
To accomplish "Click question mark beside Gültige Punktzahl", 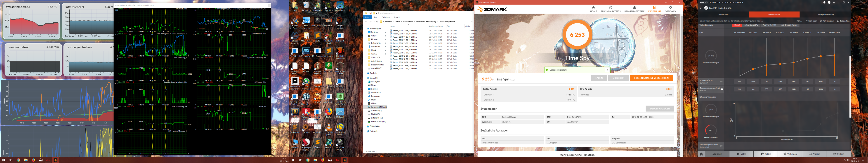I will tap(607, 70).
